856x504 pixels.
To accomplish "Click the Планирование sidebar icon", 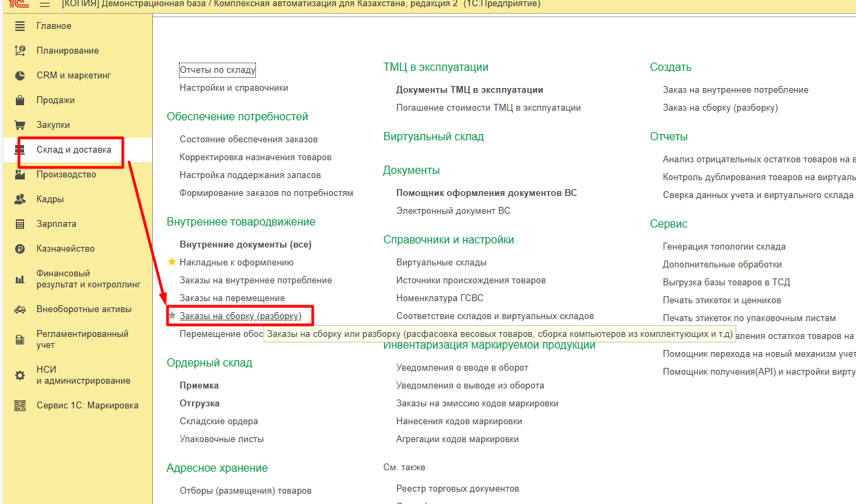I will 20,51.
